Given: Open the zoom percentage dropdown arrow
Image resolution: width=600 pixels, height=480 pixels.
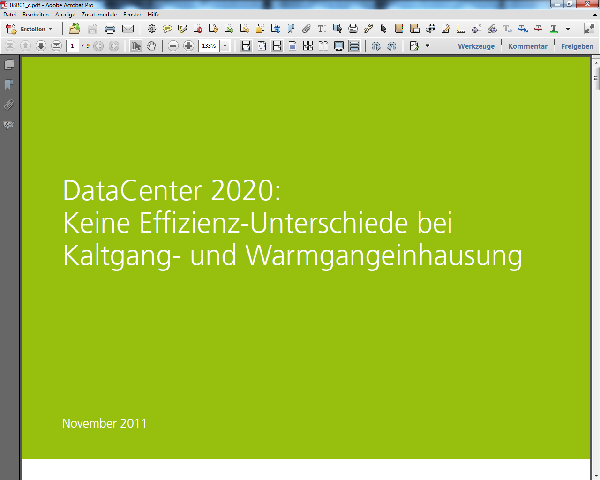Looking at the screenshot, I should tap(225, 46).
